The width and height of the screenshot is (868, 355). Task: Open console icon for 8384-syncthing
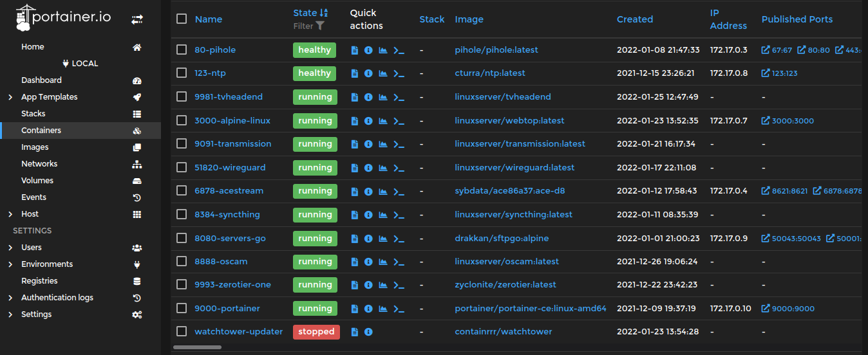[x=399, y=215]
